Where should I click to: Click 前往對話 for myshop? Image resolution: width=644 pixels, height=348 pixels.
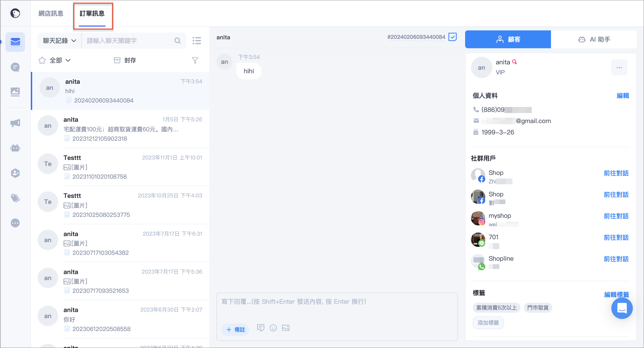pyautogui.click(x=616, y=216)
